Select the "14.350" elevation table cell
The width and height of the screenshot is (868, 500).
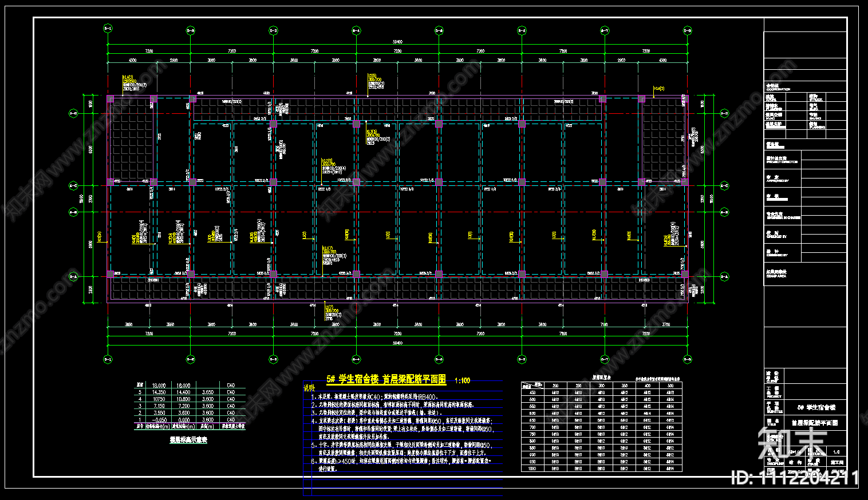point(159,392)
